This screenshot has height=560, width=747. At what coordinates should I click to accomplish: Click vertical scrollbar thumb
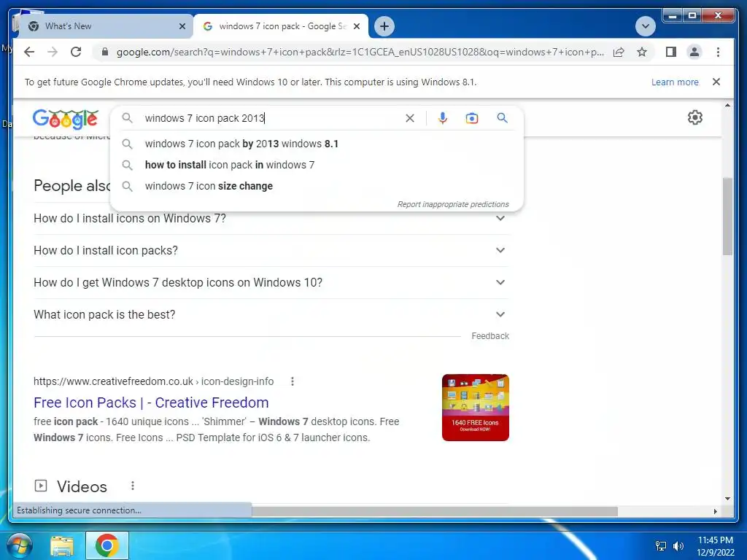727,217
